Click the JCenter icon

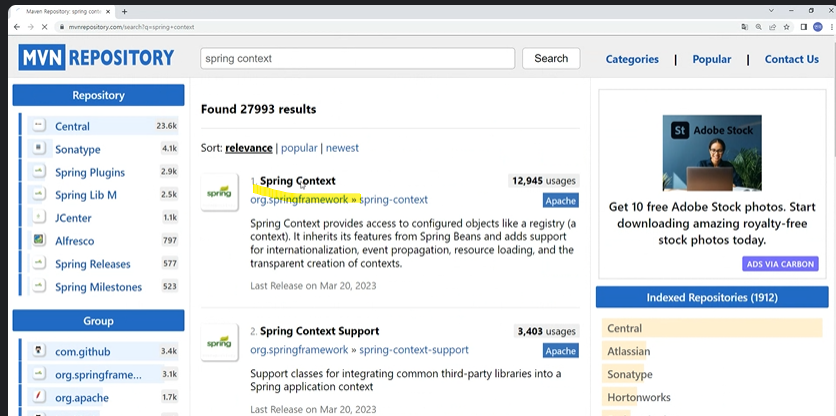(x=38, y=217)
